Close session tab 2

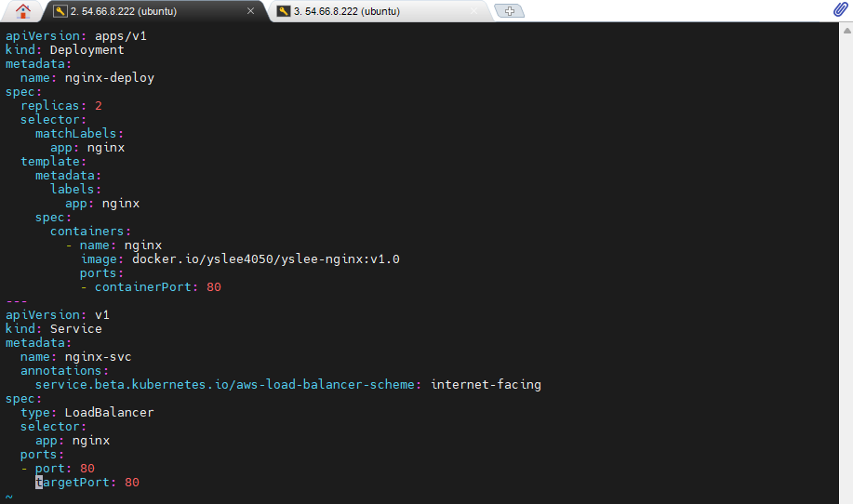point(250,11)
